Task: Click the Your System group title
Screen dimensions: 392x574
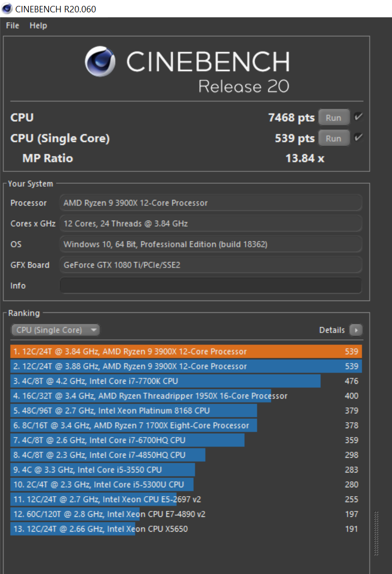Action: tap(31, 184)
